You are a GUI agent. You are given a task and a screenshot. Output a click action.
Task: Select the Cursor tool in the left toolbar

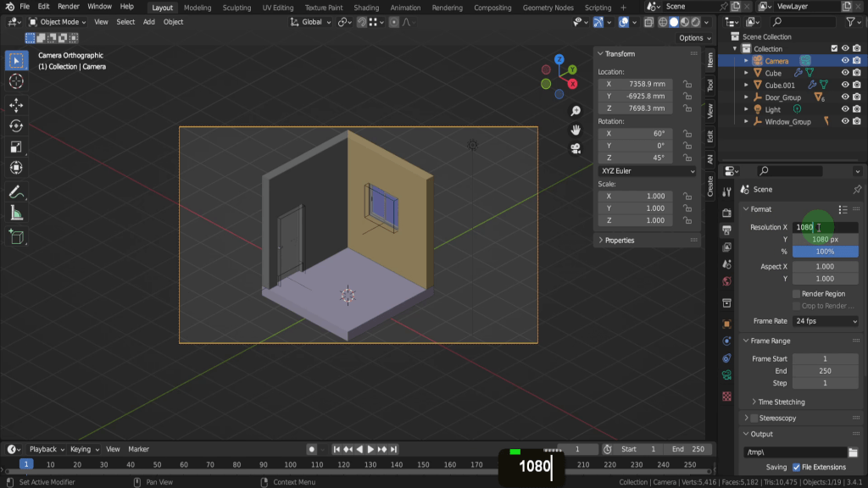(16, 81)
